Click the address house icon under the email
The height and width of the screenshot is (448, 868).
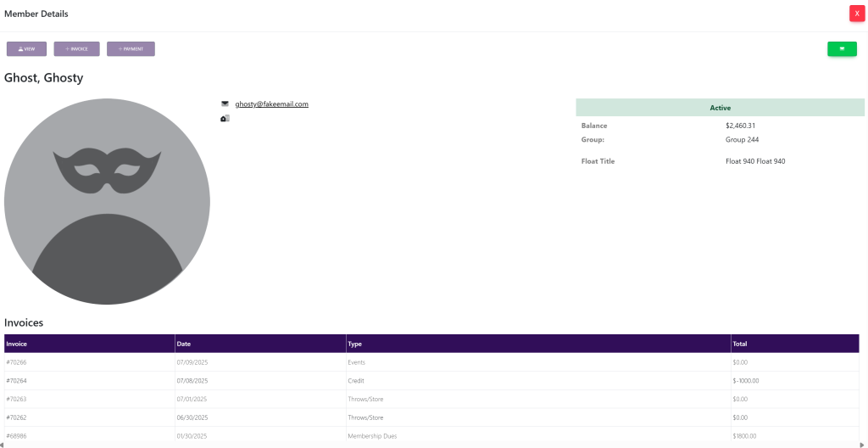(225, 119)
